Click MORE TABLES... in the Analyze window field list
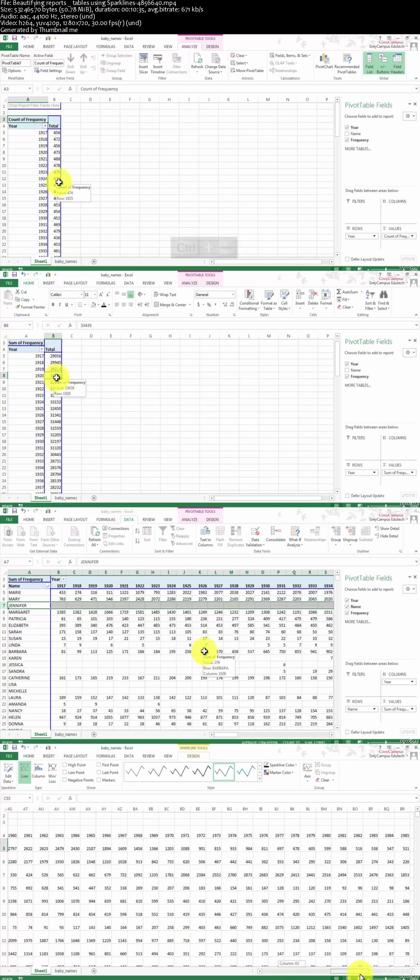Image resolution: width=420 pixels, height=980 pixels. (x=358, y=149)
